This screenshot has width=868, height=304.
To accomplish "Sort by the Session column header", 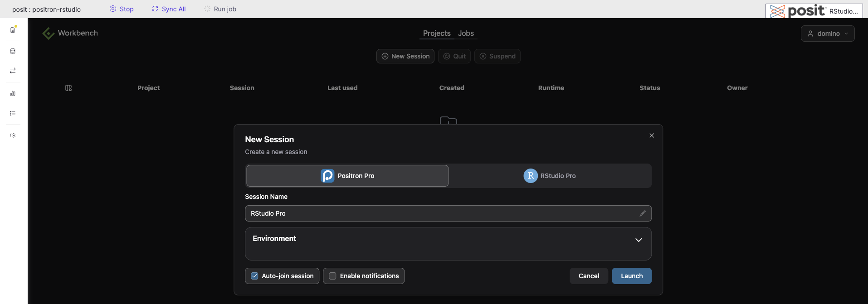I will tap(242, 88).
